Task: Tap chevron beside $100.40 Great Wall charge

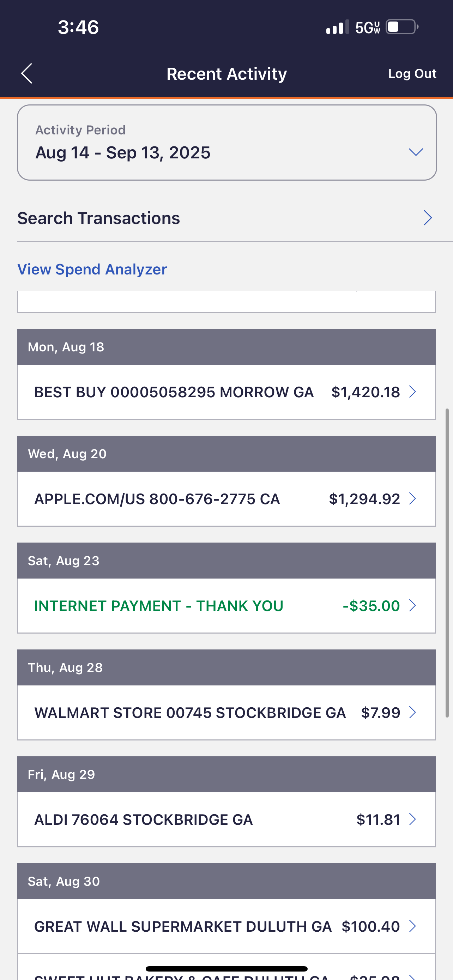Action: point(412,926)
